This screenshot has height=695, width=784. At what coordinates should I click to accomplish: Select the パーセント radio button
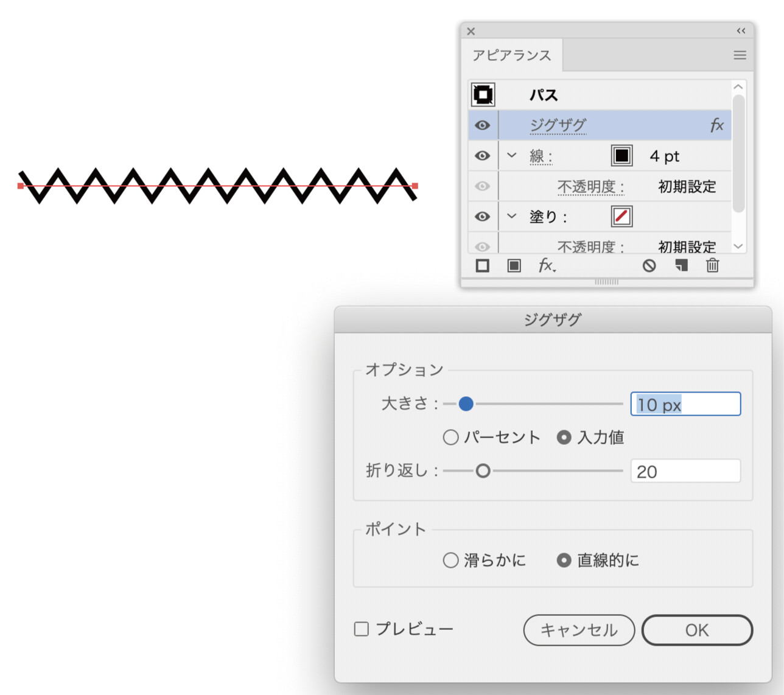(x=450, y=438)
